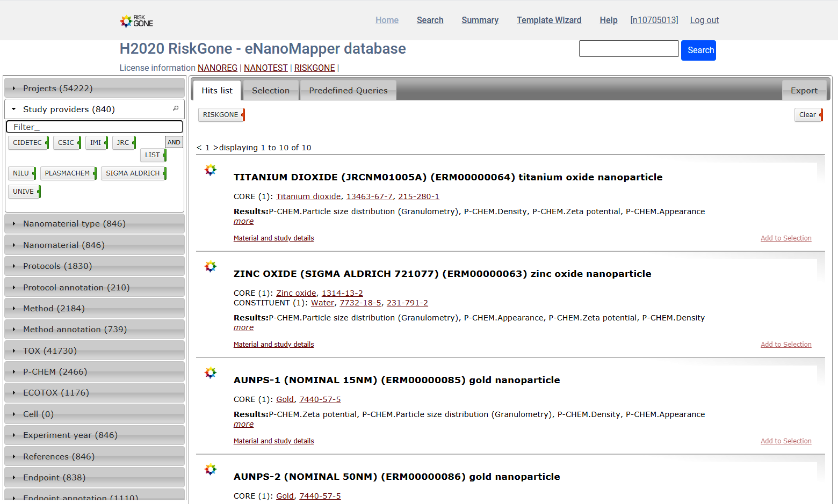Expand the Experiment year (846) facet
This screenshot has height=504, width=838.
(x=95, y=435)
